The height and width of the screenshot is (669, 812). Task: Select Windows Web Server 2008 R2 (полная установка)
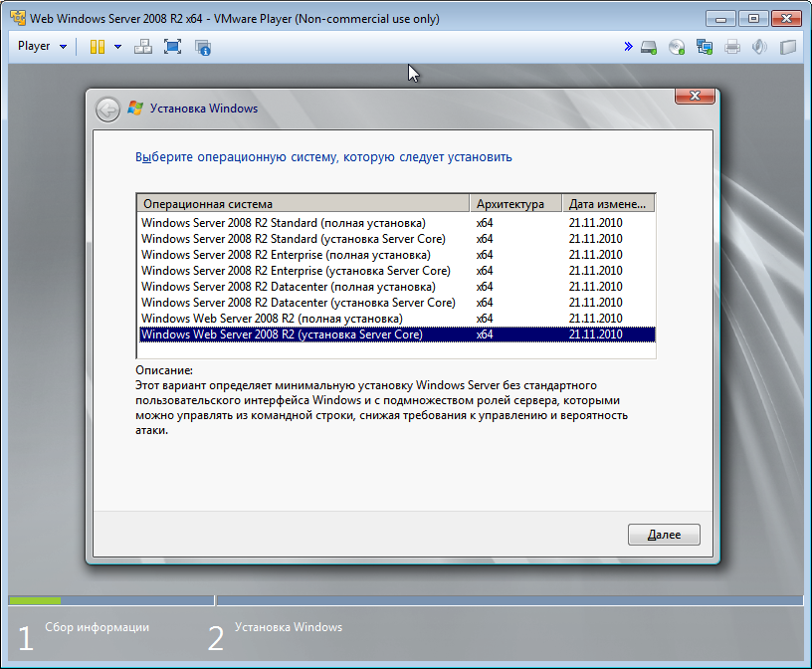point(397,319)
